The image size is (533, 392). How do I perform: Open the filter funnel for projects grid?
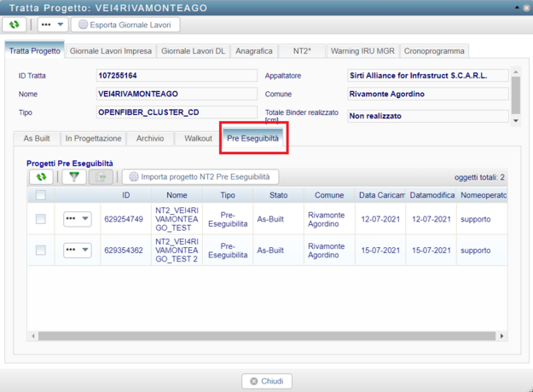[x=74, y=177]
